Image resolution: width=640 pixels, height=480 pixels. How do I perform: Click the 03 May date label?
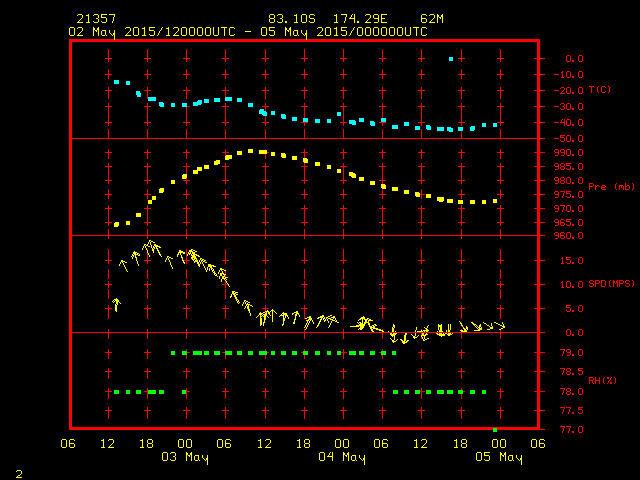point(185,457)
